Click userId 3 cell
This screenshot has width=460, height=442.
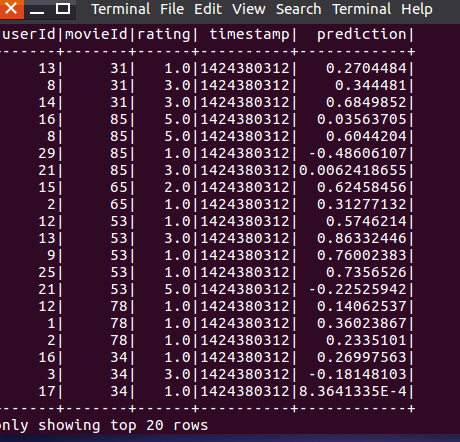tap(51, 375)
